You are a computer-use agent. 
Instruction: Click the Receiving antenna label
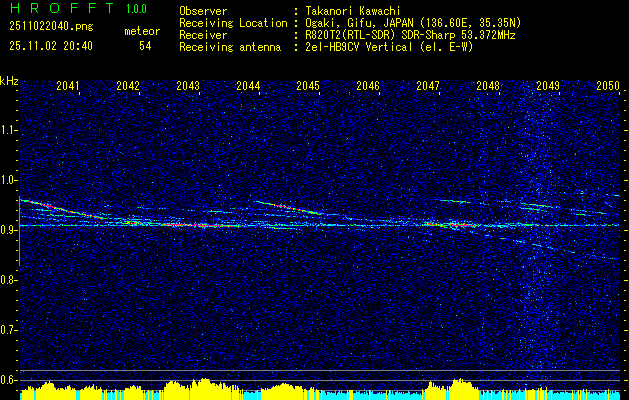(x=230, y=47)
